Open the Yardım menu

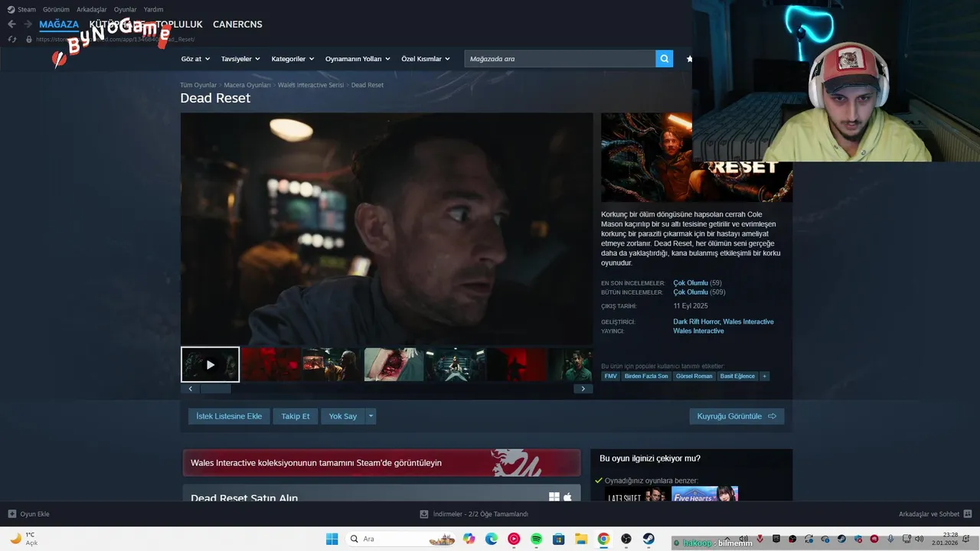click(153, 9)
